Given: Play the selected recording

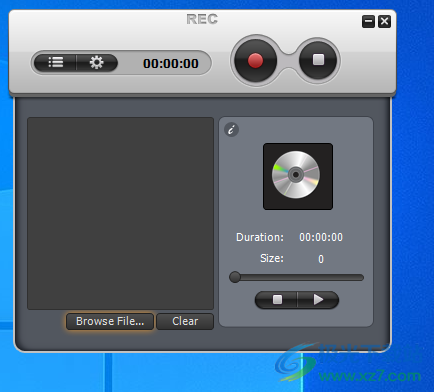Looking at the screenshot, I should point(318,300).
